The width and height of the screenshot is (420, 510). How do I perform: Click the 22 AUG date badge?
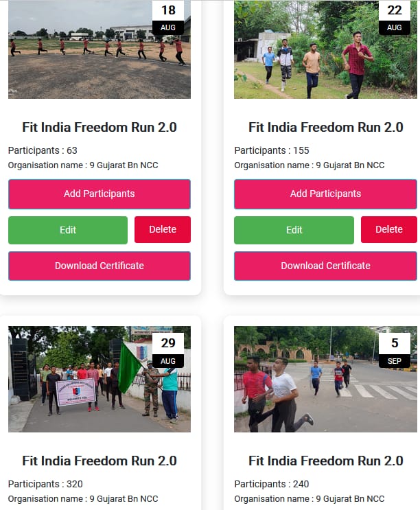tap(395, 18)
